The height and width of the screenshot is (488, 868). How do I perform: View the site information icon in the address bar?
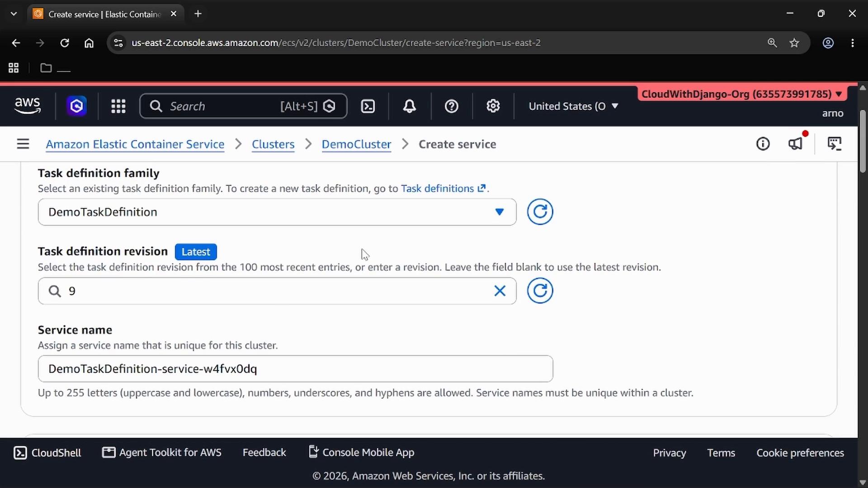tap(118, 43)
